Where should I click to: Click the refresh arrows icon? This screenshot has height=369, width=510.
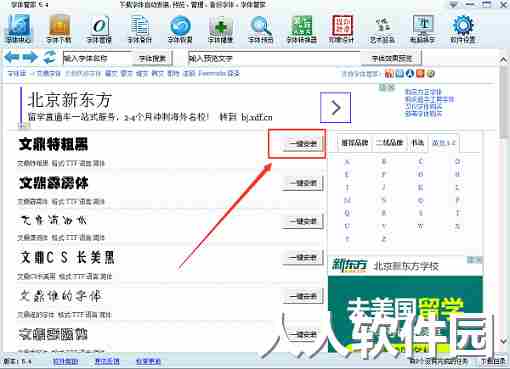tap(50, 57)
